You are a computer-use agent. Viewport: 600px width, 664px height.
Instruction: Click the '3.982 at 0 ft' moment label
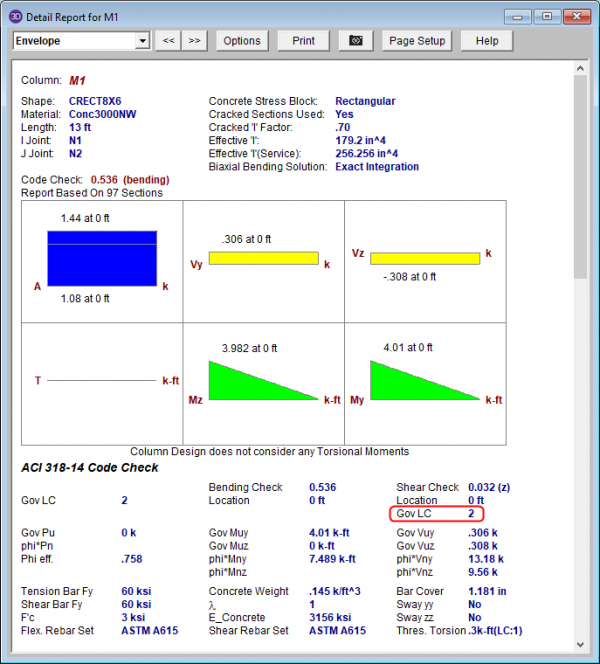click(249, 348)
